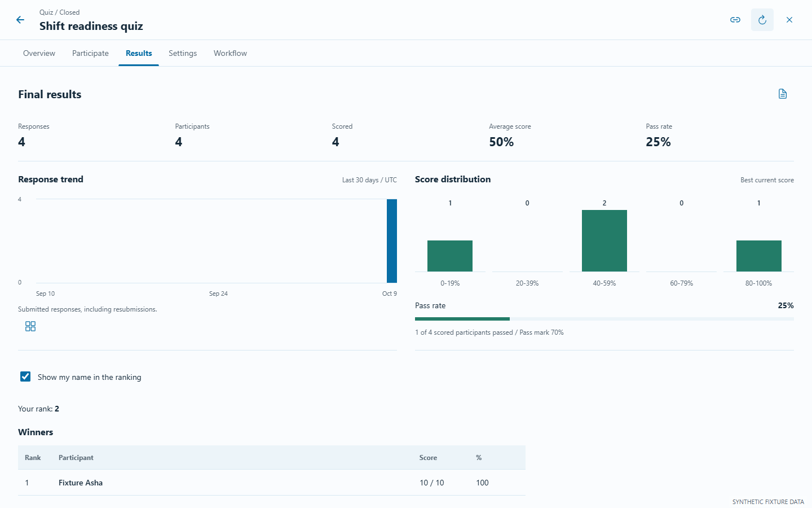
Task: Select the Fixture Asha winner row name
Action: click(81, 483)
